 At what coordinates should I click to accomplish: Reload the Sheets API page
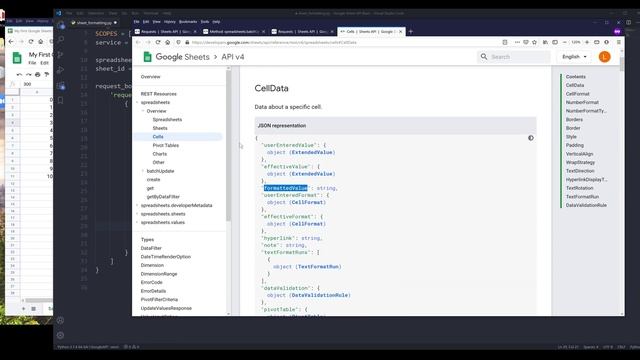pyautogui.click(x=158, y=42)
